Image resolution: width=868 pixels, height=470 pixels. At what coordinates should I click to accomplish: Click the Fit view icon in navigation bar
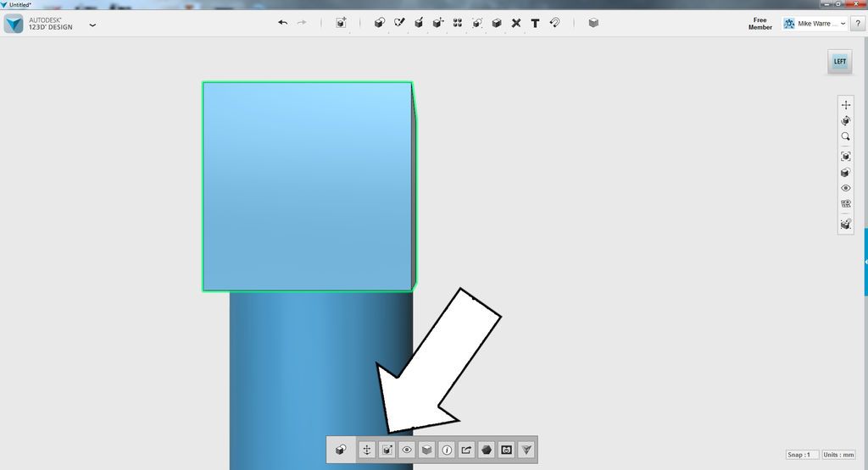click(x=845, y=157)
